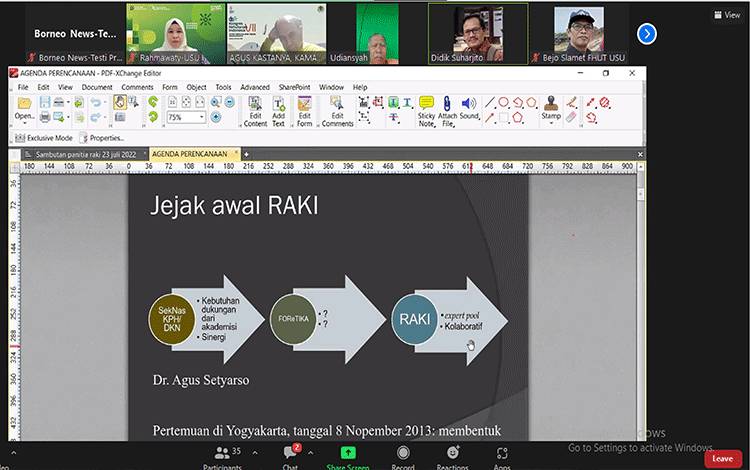Activate the Add Text tool
The width and height of the screenshot is (750, 470).
278,111
